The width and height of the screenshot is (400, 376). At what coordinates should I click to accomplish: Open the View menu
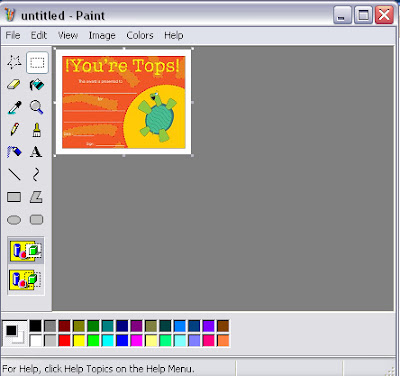[68, 35]
